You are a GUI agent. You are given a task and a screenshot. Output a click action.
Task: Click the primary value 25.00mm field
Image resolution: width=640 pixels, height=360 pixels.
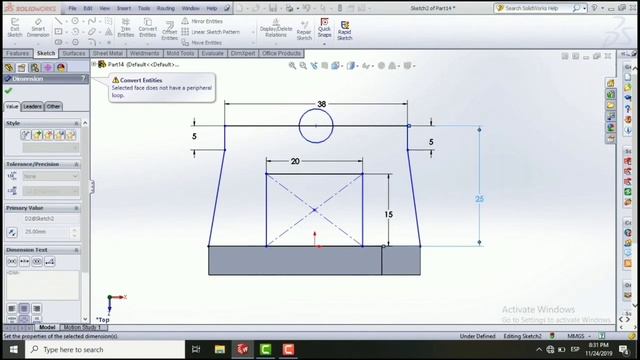click(47, 232)
